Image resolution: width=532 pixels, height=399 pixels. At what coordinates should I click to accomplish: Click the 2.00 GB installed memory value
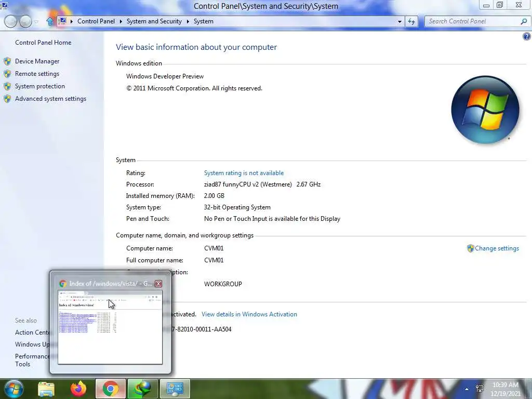pos(214,196)
